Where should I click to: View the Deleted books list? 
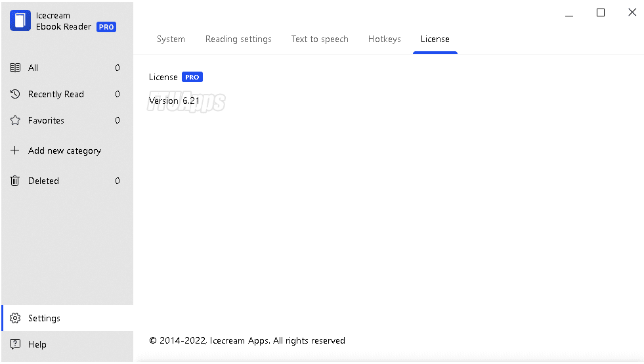tap(67, 181)
